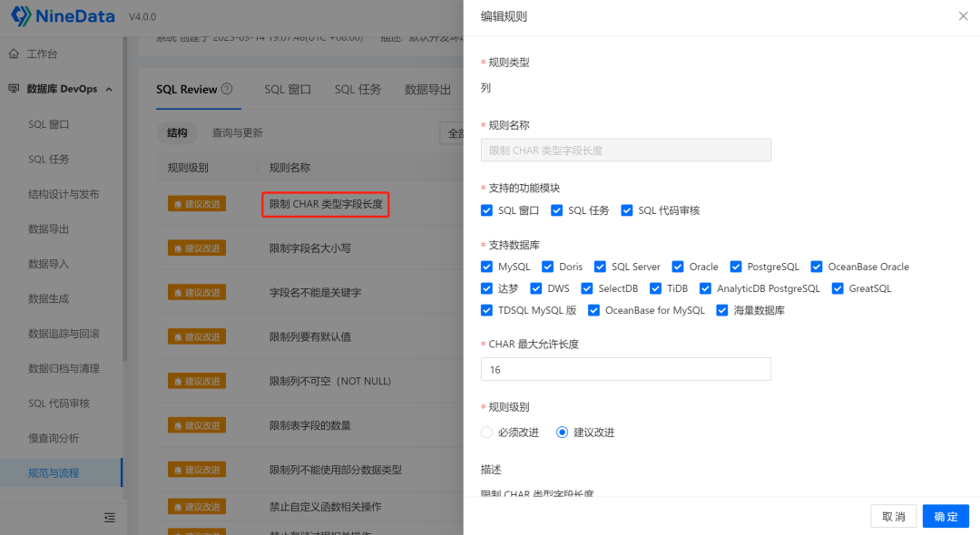Switch to the SQL 窗口 tab

coord(288,89)
